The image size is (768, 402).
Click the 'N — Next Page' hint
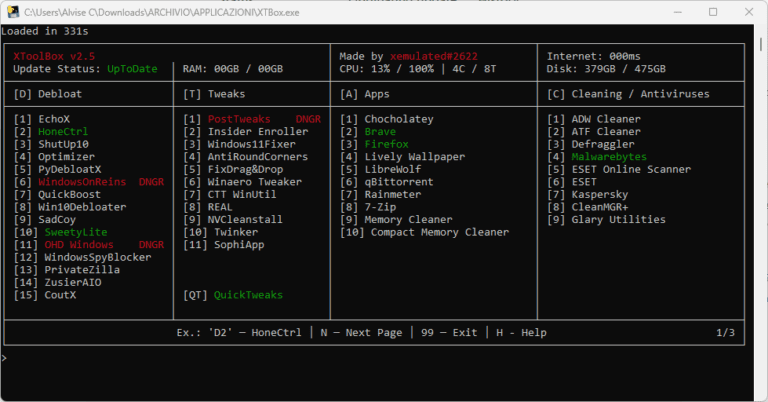[361, 332]
